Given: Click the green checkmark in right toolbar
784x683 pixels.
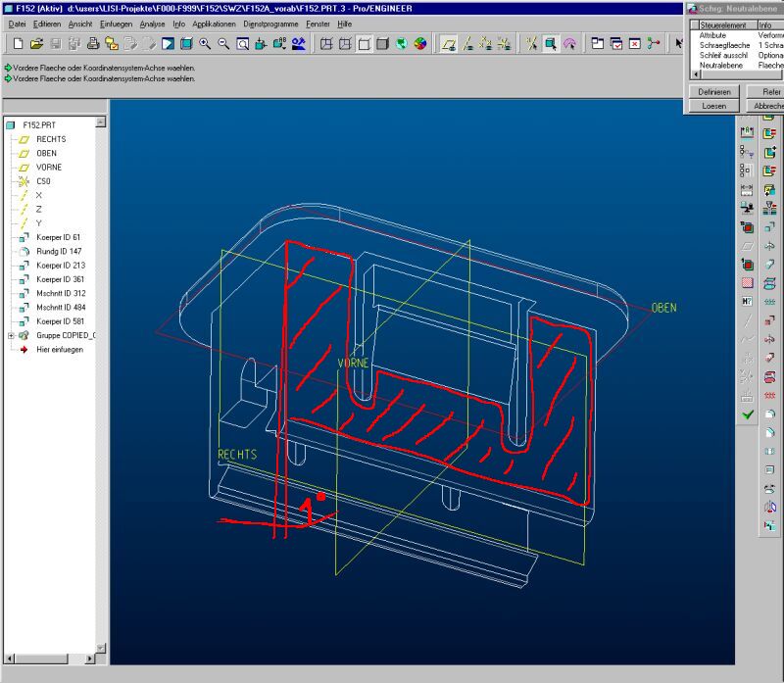Looking at the screenshot, I should pyautogui.click(x=748, y=415).
